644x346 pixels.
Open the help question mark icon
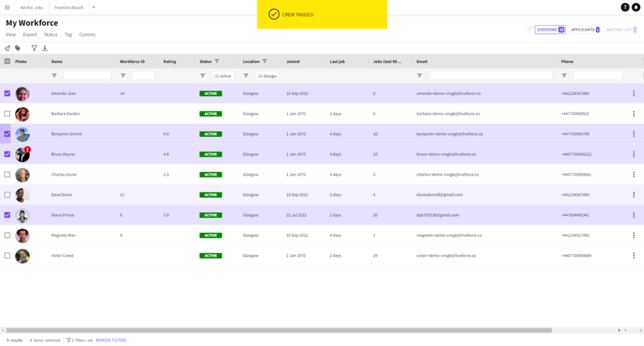(625, 7)
